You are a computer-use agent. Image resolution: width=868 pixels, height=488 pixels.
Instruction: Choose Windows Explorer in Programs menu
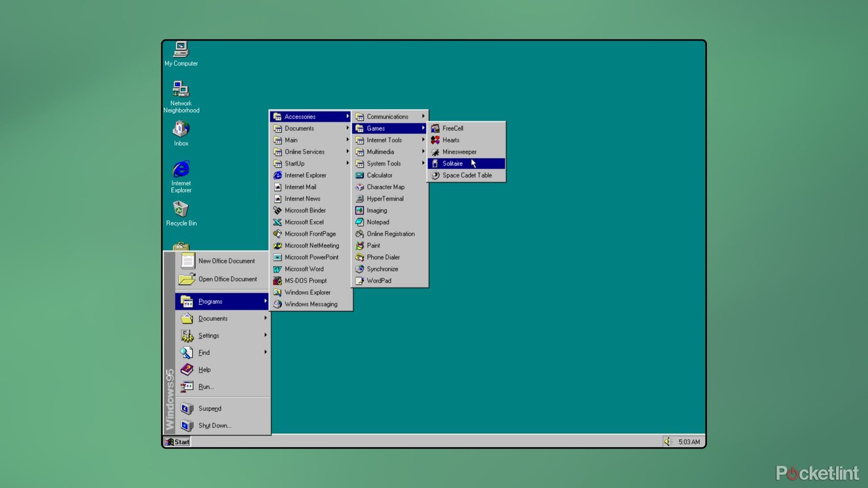click(x=311, y=292)
